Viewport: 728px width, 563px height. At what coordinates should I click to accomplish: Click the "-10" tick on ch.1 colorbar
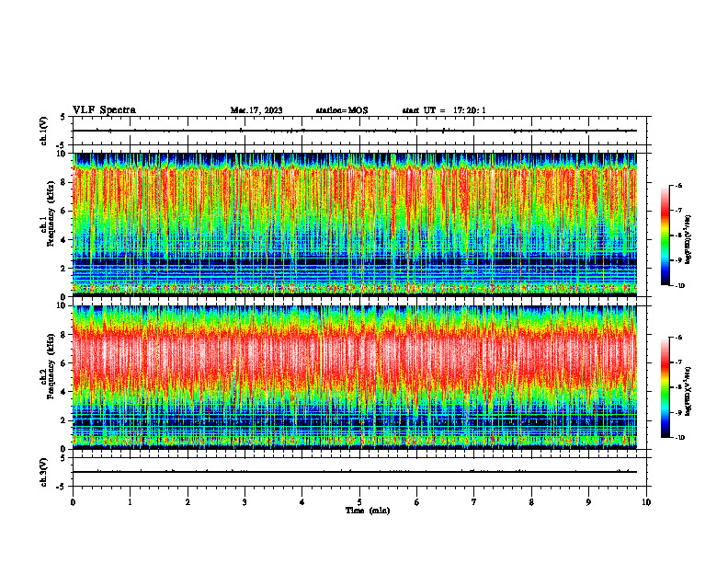tap(679, 286)
